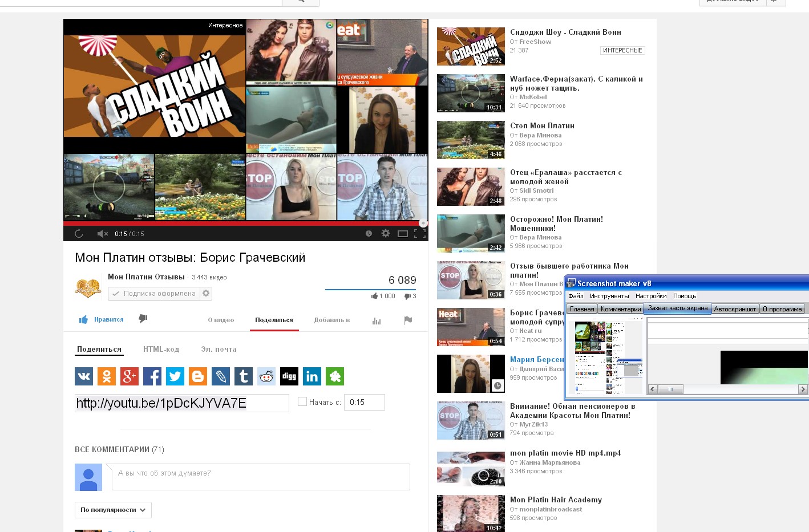Click the 10:31 Warface sidebar thumbnail
This screenshot has height=532, width=809.
click(x=471, y=93)
